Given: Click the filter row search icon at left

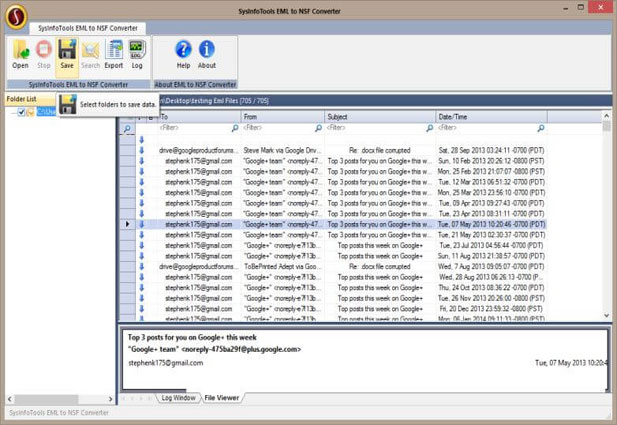Looking at the screenshot, I should pos(127,129).
